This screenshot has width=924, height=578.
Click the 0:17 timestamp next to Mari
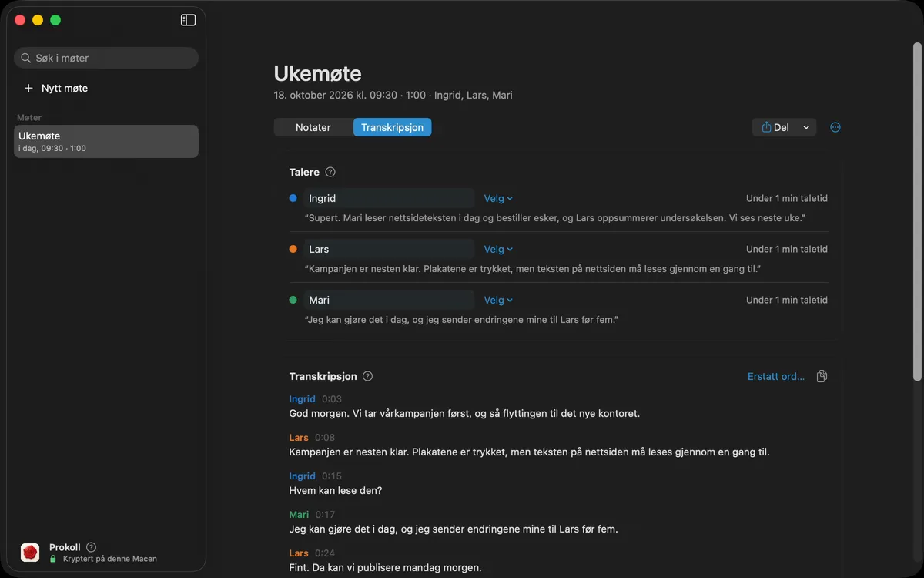point(325,515)
